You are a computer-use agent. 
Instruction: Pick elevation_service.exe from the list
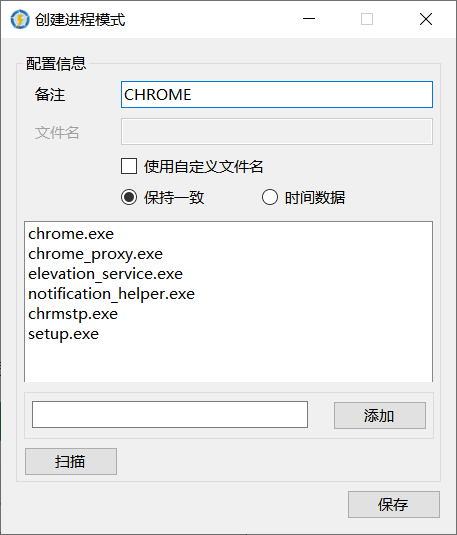point(105,274)
